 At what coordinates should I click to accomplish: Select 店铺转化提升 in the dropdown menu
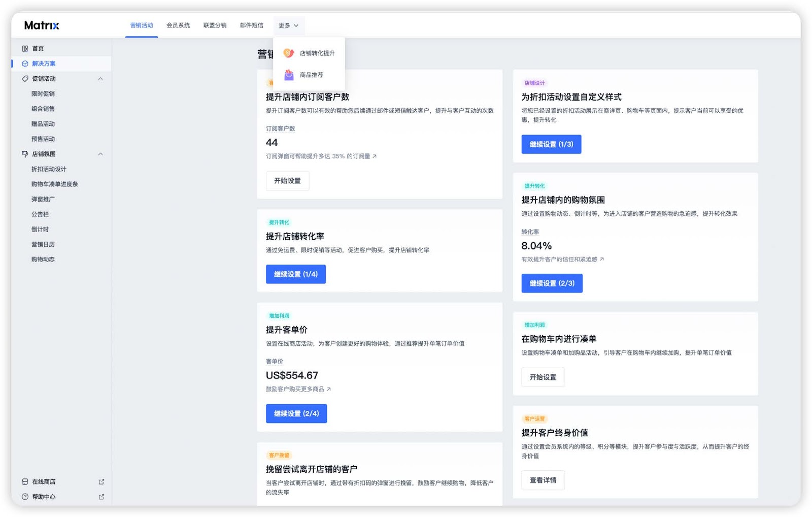pos(317,53)
